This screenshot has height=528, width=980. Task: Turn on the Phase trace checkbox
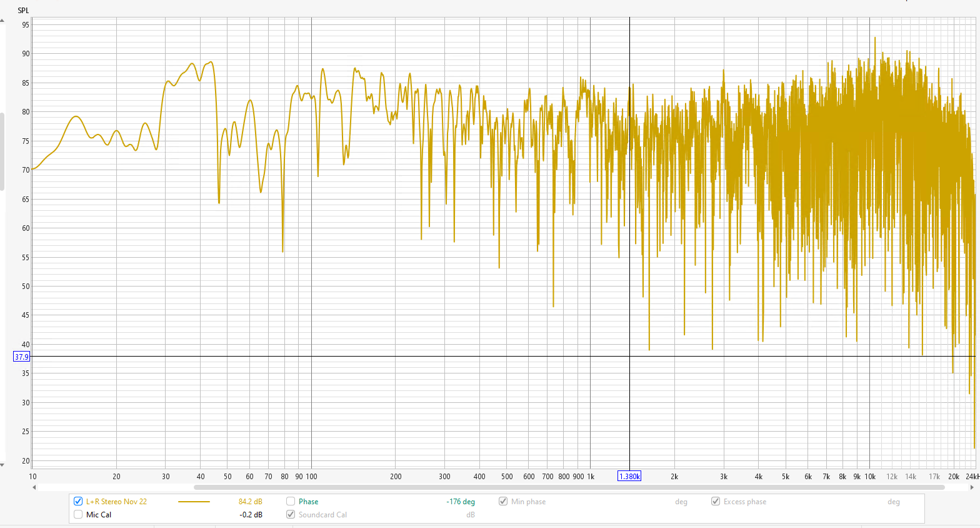click(291, 501)
